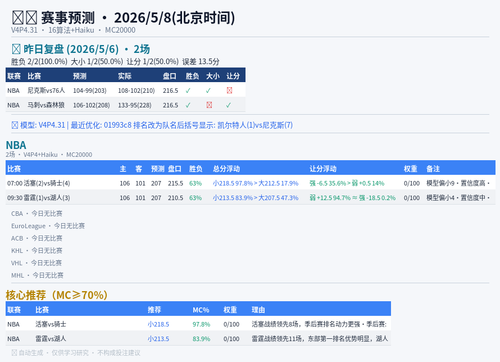
Task: Click the CBA · 今日无比赛 line
Action: pyautogui.click(x=37, y=214)
